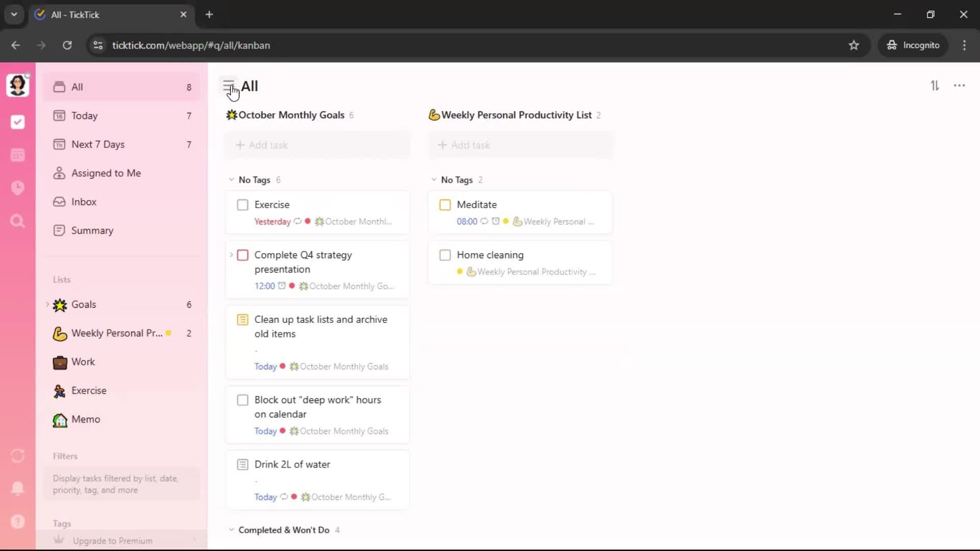Click Upgrade to Premium link
Screen dimensions: 980x551
click(x=112, y=541)
